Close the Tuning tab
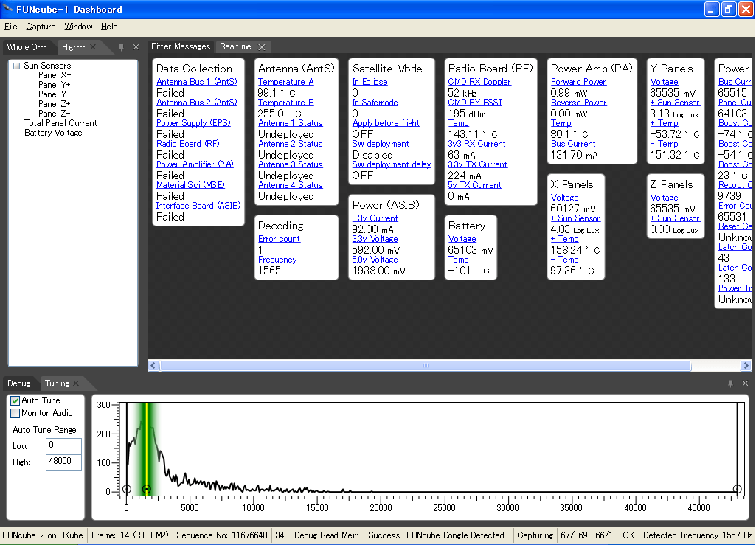756x545 pixels. tap(76, 383)
